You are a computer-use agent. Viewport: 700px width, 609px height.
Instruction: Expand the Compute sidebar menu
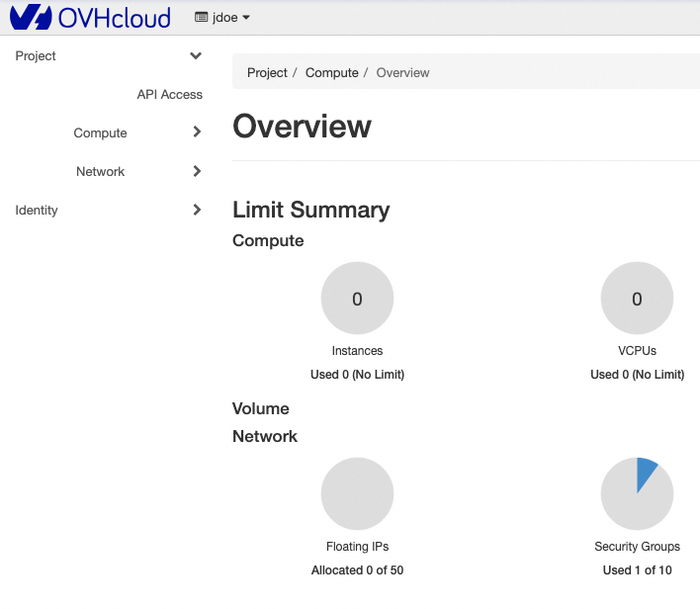[x=101, y=133]
